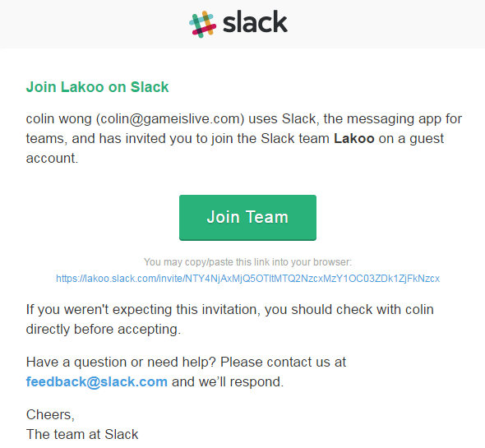Click the bold 'Lakoo' team name
The height and width of the screenshot is (448, 485).
(x=354, y=138)
